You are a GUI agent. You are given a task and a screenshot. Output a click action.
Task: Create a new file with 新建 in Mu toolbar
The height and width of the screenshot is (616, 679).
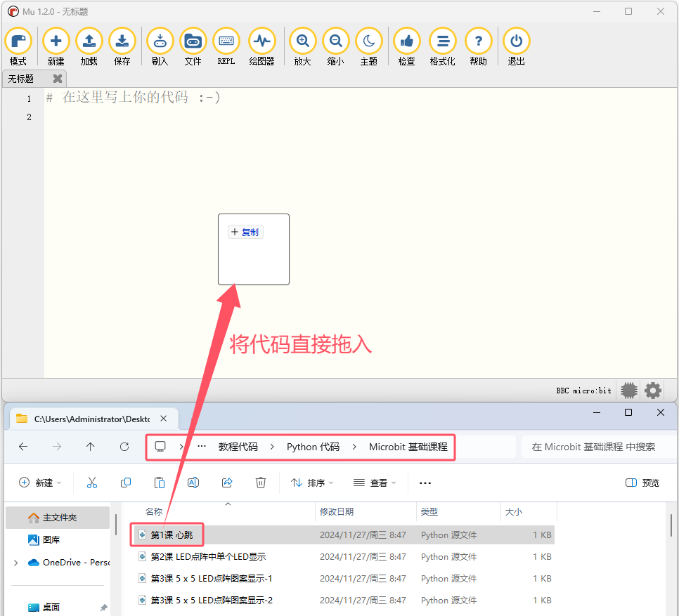coord(56,46)
